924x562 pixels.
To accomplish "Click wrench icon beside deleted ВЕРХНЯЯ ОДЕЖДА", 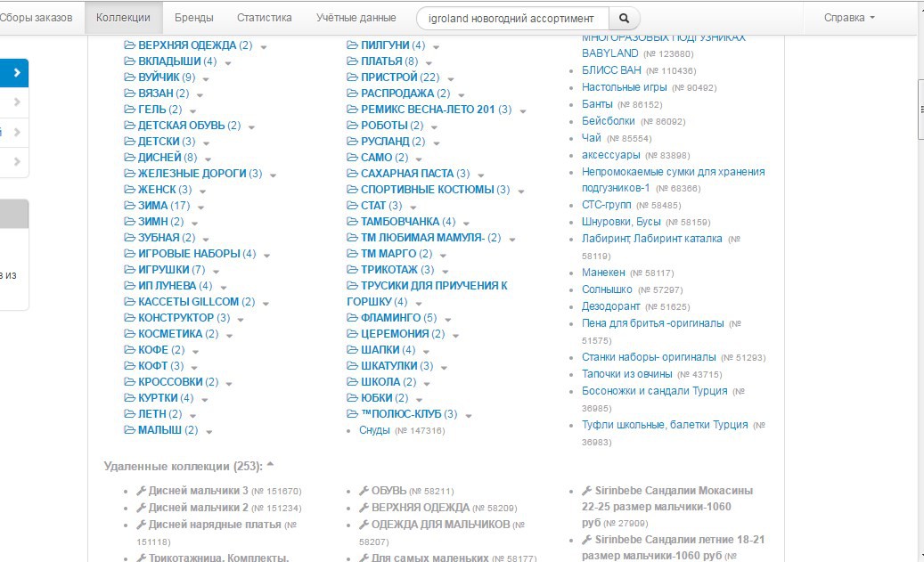I will (364, 508).
